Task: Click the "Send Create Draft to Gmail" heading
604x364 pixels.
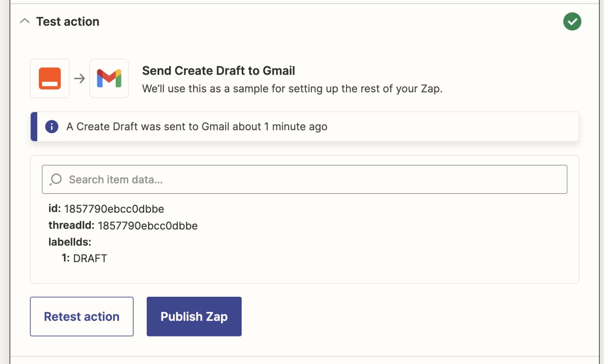Action: pyautogui.click(x=218, y=71)
